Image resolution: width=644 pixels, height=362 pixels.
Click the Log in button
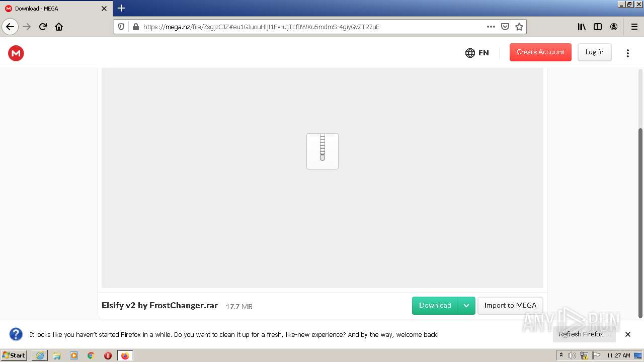click(x=594, y=52)
